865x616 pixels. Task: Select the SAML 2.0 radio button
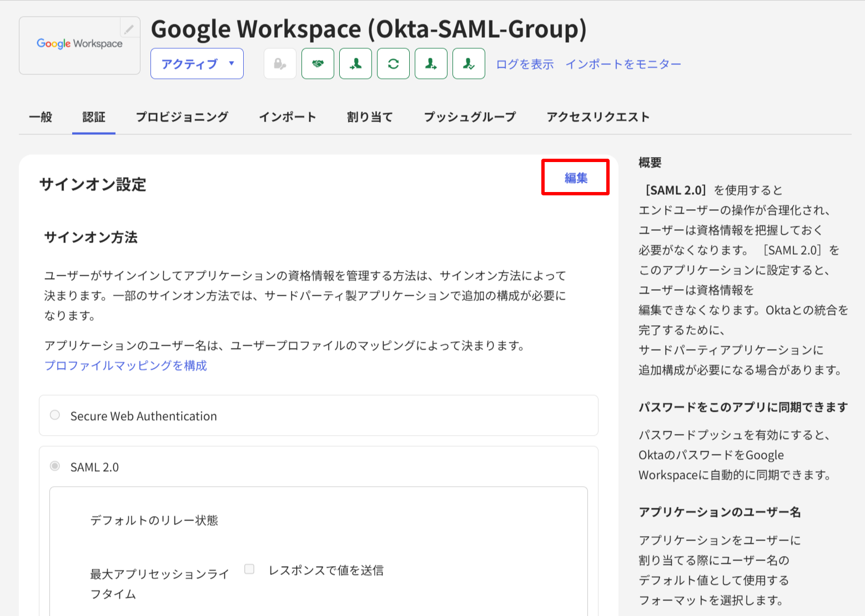(55, 466)
